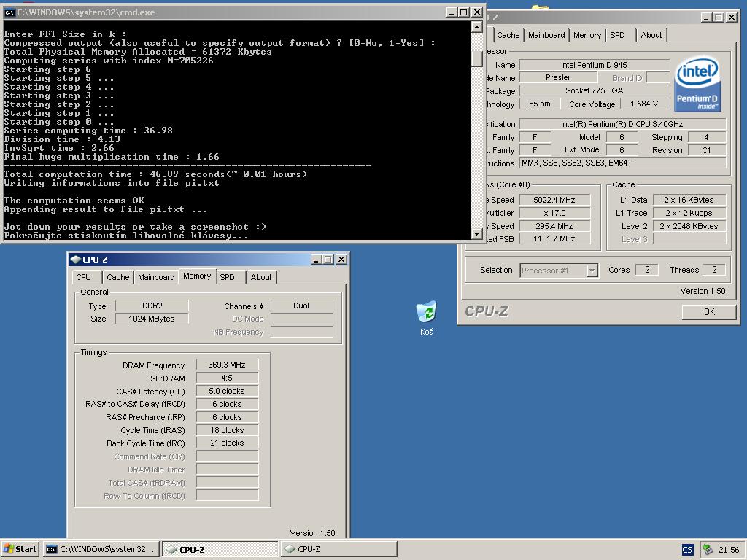This screenshot has width=747, height=560.
Task: Click the FSB:DRAM 4:5 value
Action: 227,378
